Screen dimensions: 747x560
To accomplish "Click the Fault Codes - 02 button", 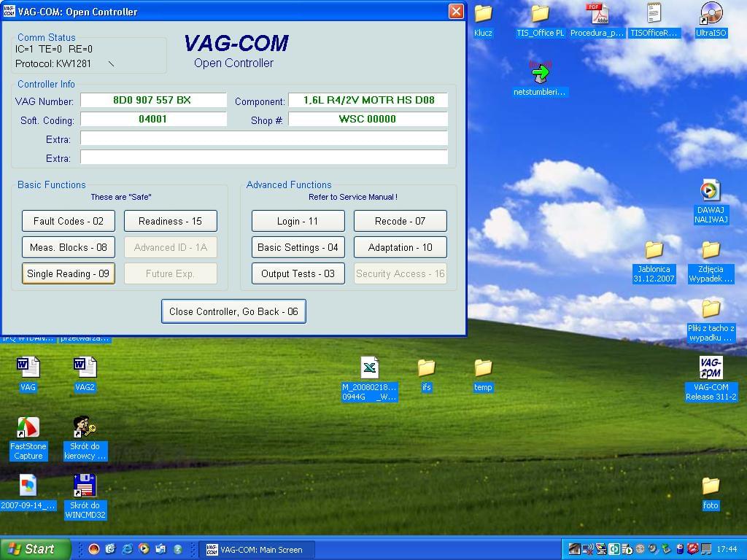I will 68,221.
